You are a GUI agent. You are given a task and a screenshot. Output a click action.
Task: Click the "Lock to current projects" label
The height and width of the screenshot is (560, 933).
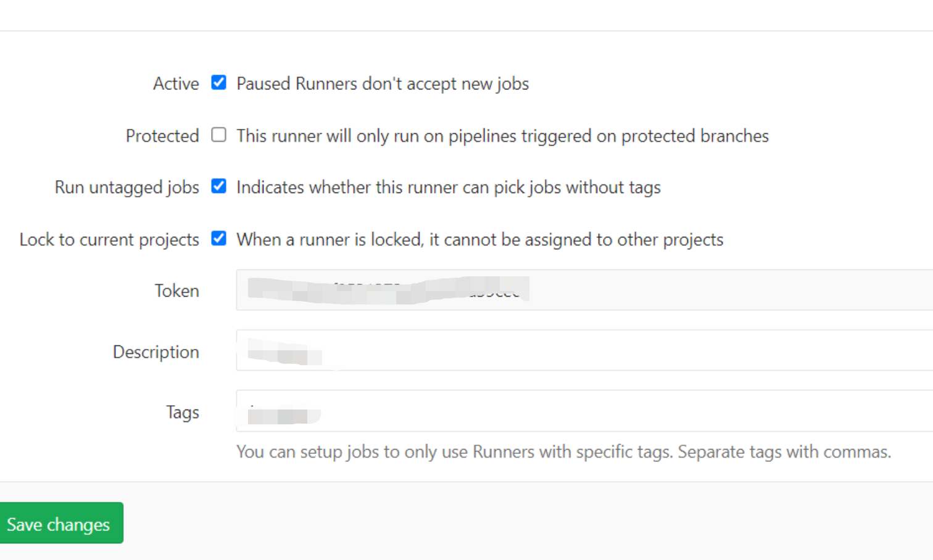(x=109, y=239)
